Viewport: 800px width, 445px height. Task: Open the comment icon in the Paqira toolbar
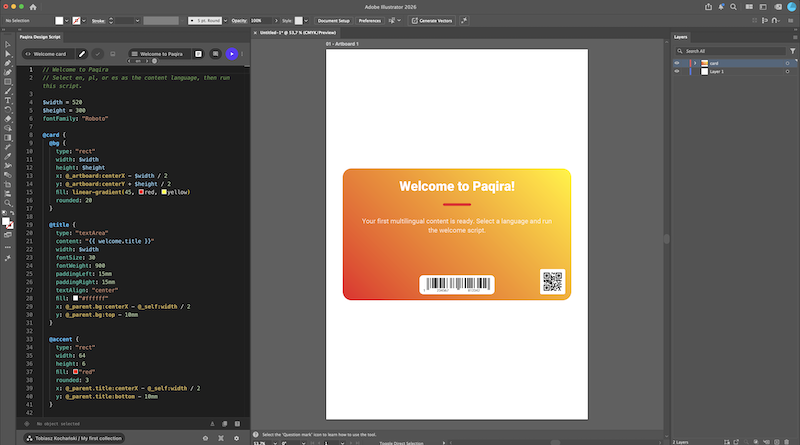point(215,54)
